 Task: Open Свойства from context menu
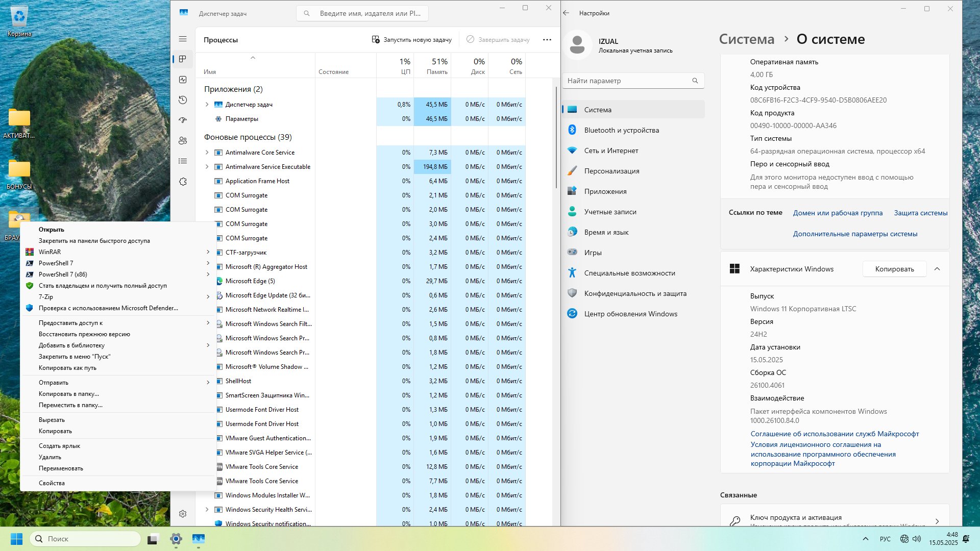[117, 483]
